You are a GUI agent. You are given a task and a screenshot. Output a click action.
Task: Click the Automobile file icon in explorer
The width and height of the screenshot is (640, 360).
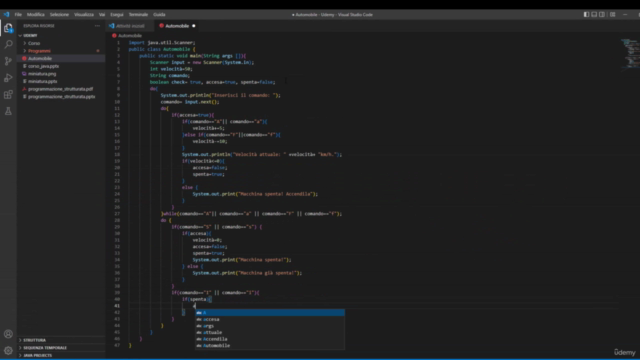coord(24,58)
